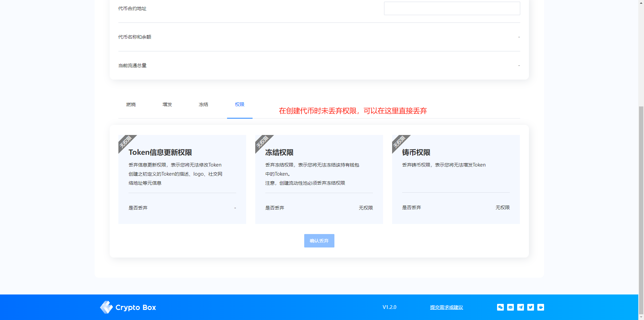Click the 代币合约地址 input field
The height and width of the screenshot is (320, 644).
452,8
